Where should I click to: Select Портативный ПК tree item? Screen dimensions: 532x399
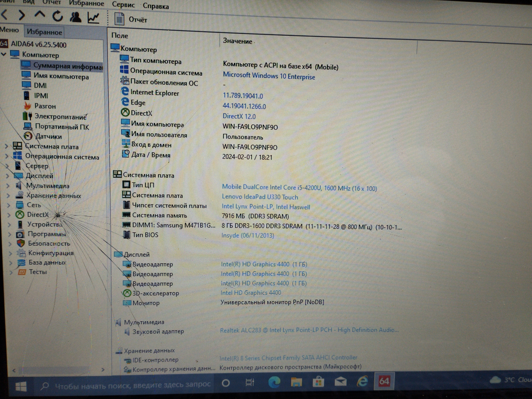tap(57, 127)
